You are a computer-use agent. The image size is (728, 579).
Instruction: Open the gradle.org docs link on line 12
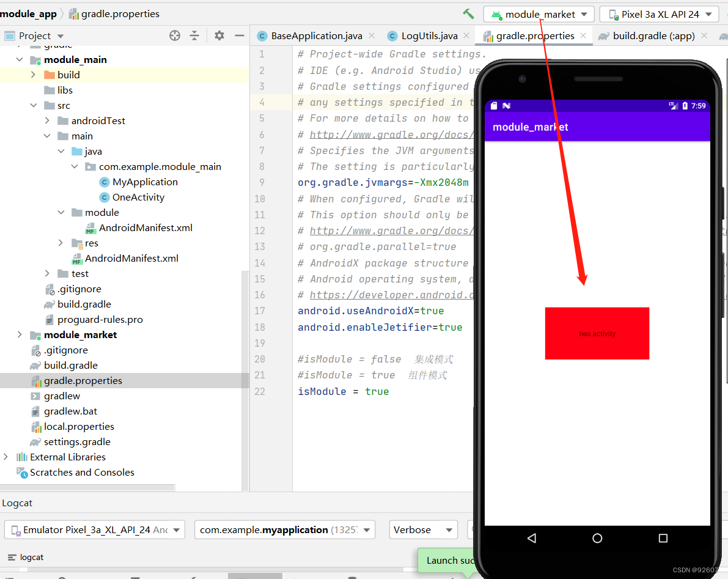[391, 230]
